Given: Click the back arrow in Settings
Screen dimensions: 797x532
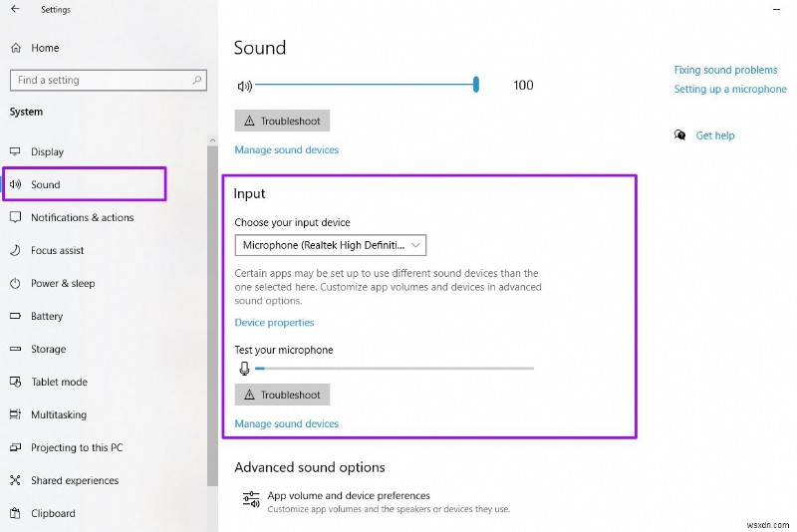Looking at the screenshot, I should tap(15, 9).
